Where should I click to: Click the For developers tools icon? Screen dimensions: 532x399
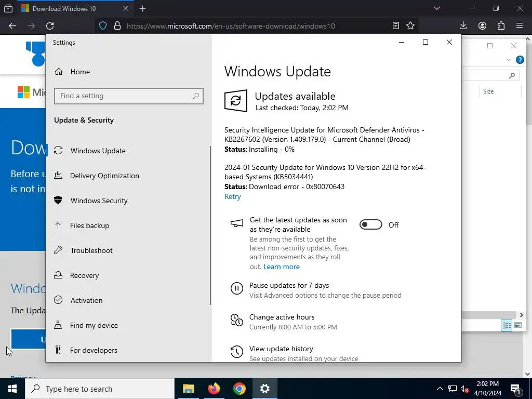coord(58,350)
